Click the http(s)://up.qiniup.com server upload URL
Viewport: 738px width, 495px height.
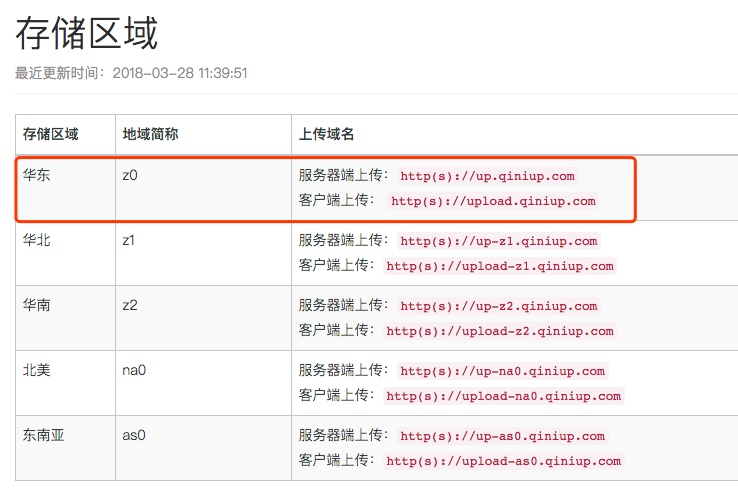click(487, 176)
